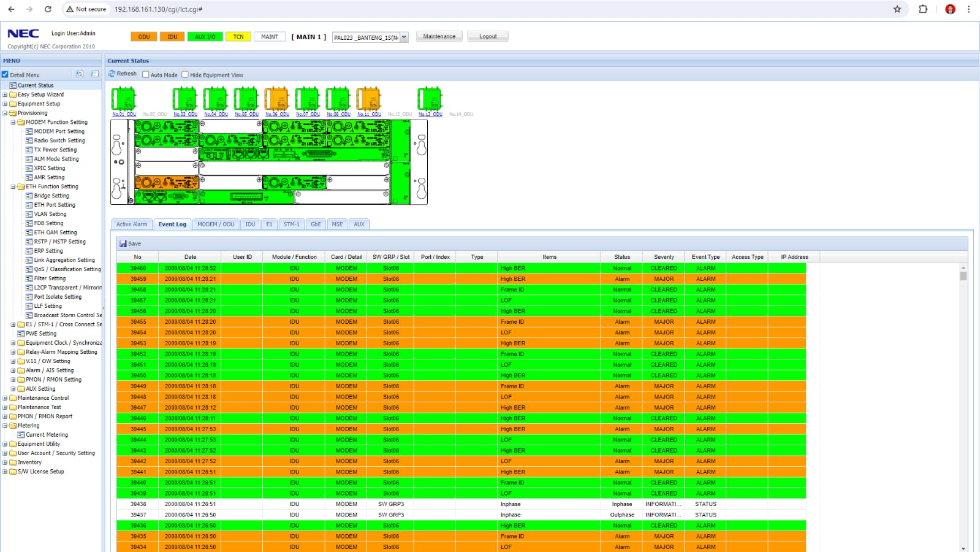Expand the Easy Setup Wizard folder
Screen dimensions: 980x552
click(5, 95)
